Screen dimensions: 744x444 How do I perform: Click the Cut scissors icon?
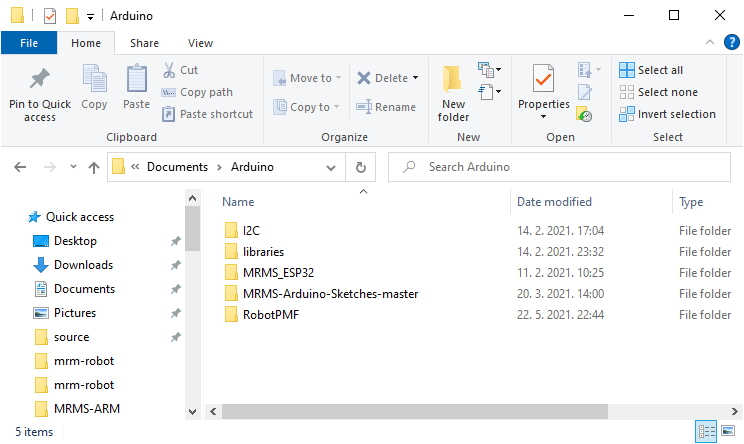(169, 70)
